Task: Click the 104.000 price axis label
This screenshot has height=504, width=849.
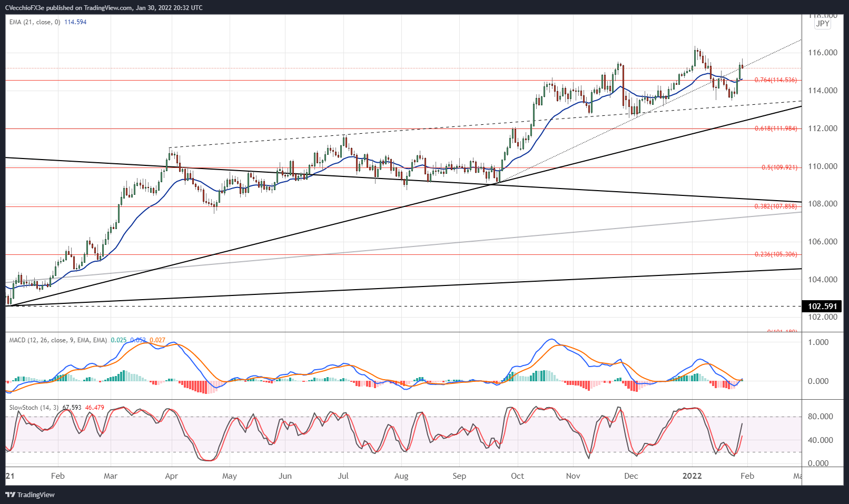Action: tap(823, 280)
